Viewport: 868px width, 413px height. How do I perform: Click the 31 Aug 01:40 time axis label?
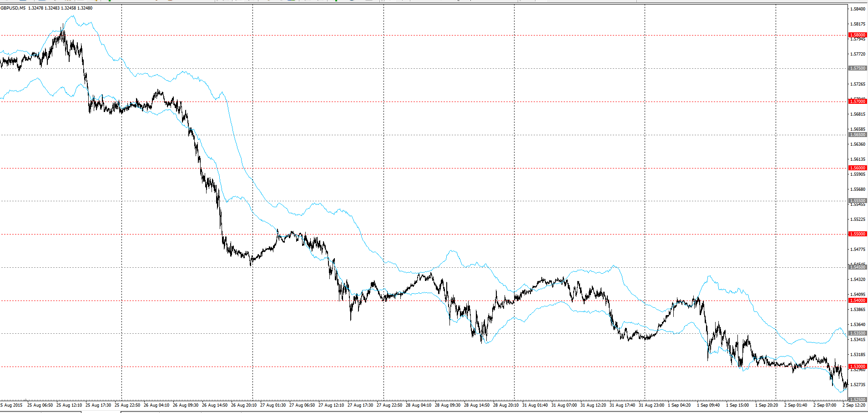coord(535,405)
